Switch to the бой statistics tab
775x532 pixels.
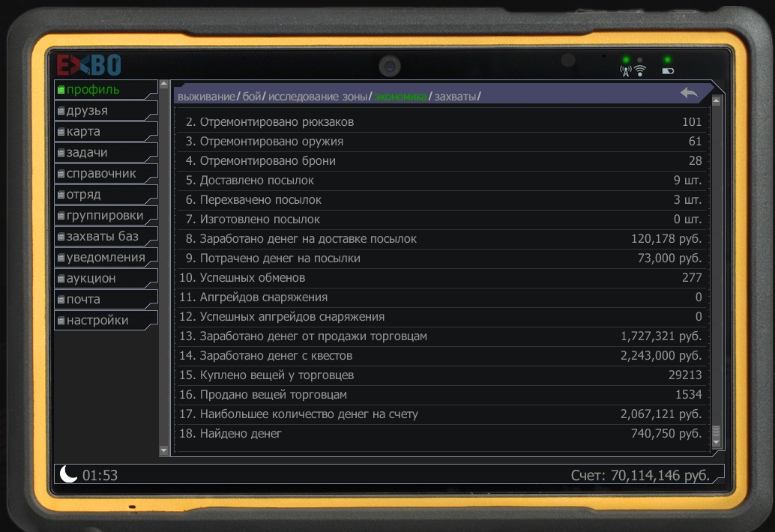252,97
